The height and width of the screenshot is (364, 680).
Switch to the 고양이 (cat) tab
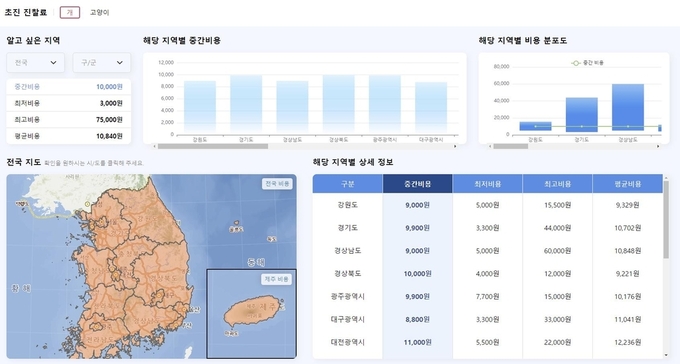pyautogui.click(x=99, y=13)
